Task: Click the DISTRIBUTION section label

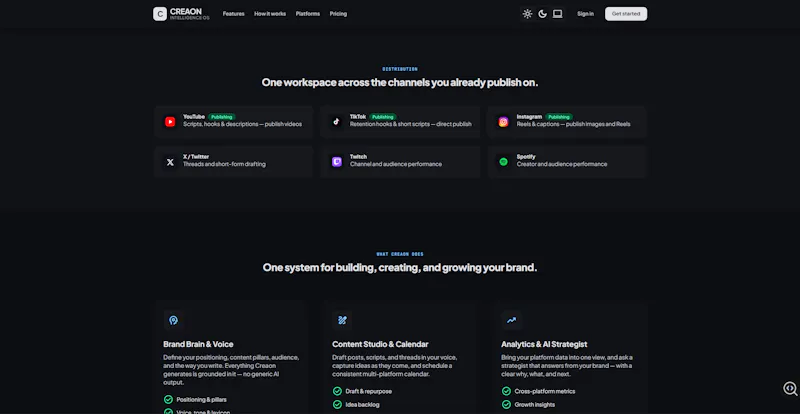Action: click(x=400, y=69)
